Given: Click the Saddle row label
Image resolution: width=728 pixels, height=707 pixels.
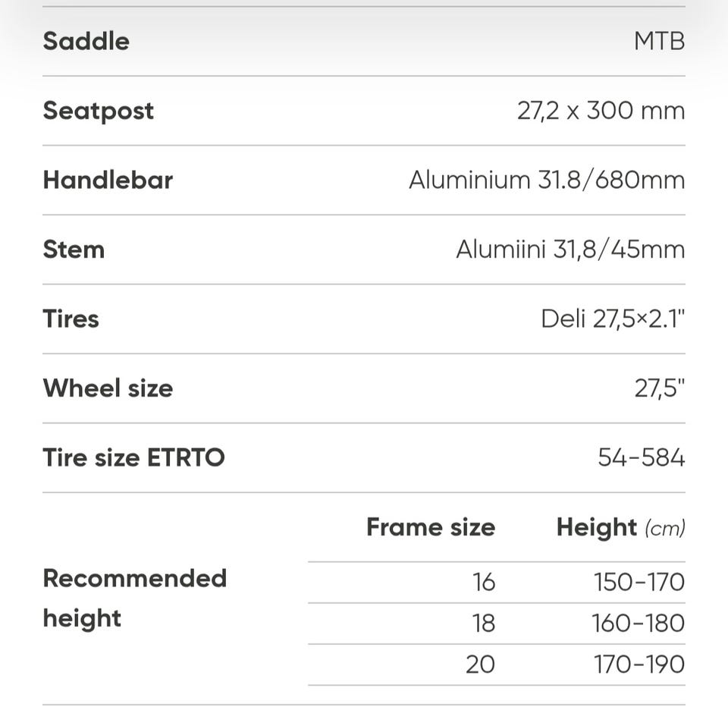Looking at the screenshot, I should pos(86,41).
